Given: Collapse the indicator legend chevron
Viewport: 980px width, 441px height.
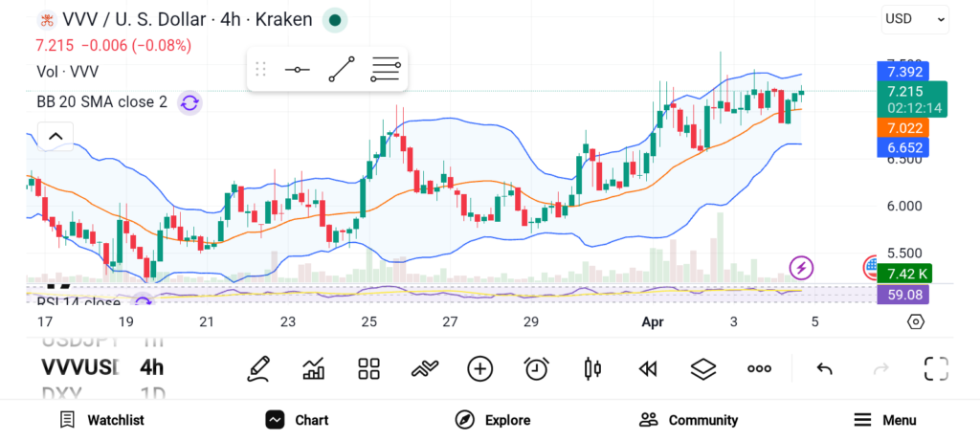Looking at the screenshot, I should pos(56,137).
